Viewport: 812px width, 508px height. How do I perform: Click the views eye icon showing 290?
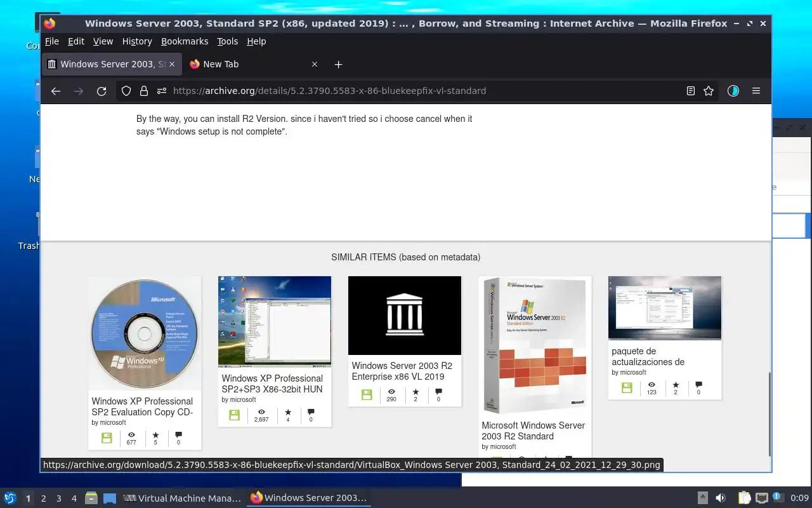tap(391, 392)
